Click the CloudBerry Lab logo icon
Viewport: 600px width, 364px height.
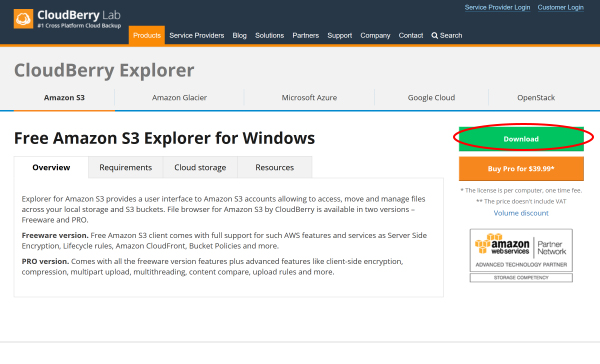23,19
